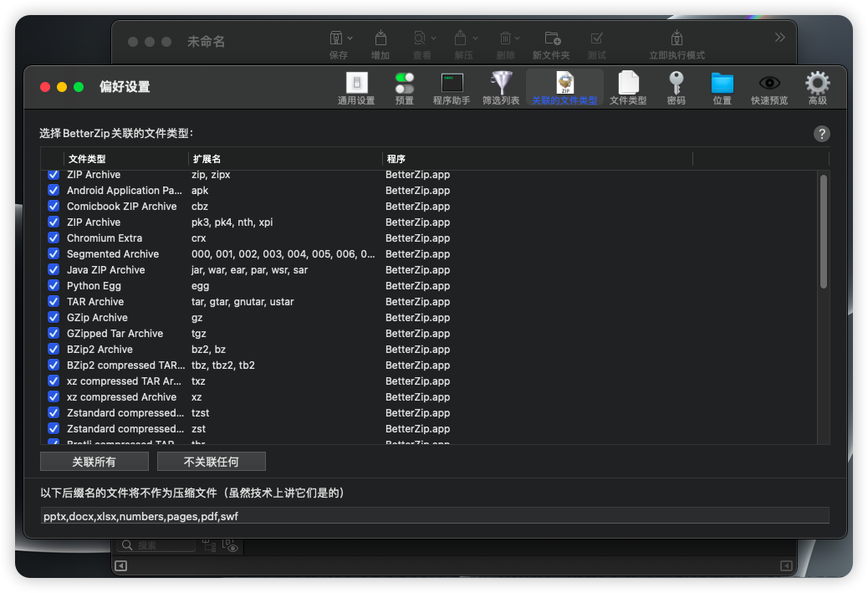Click 查看 icon in the 未命名 window
This screenshot has width=868, height=593.
[x=420, y=38]
